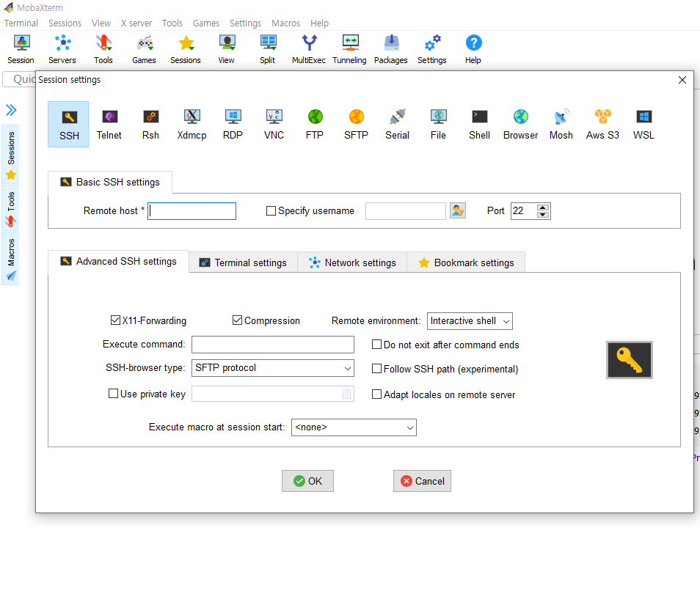Click the Help question mark icon

(473, 50)
